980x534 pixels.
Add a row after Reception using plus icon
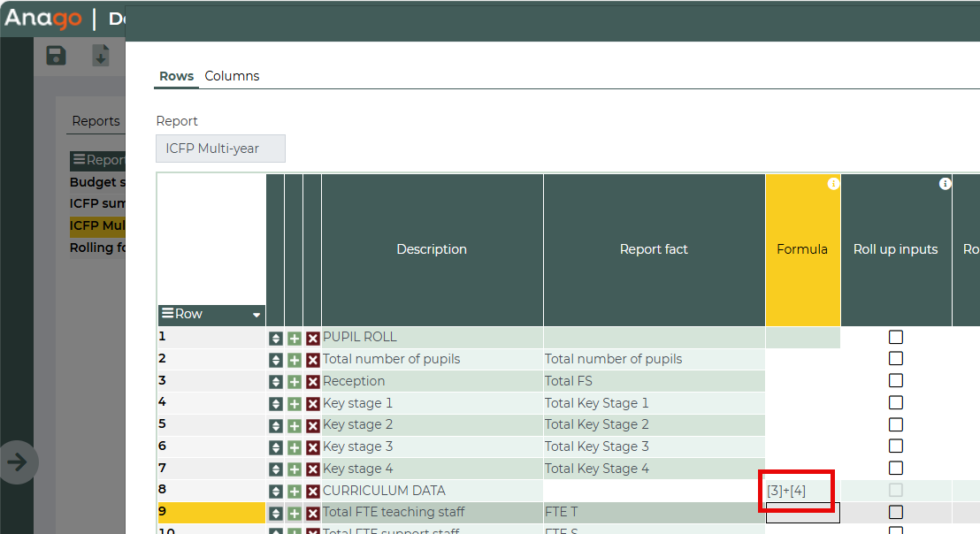click(295, 382)
